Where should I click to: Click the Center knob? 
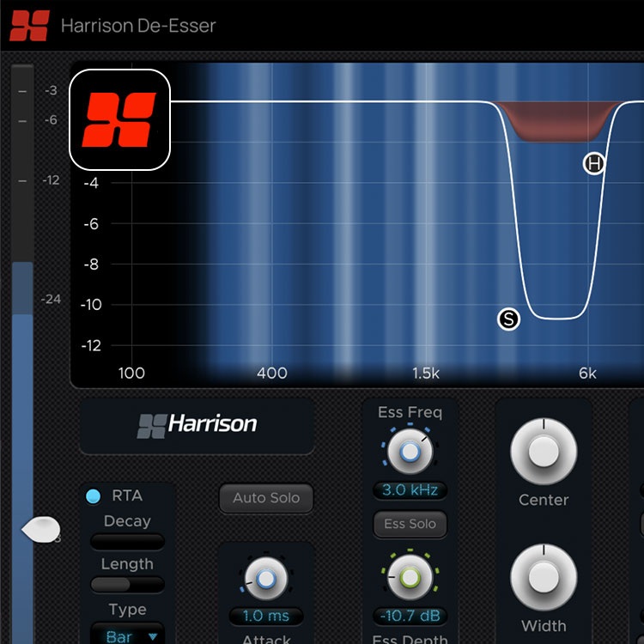point(544,452)
